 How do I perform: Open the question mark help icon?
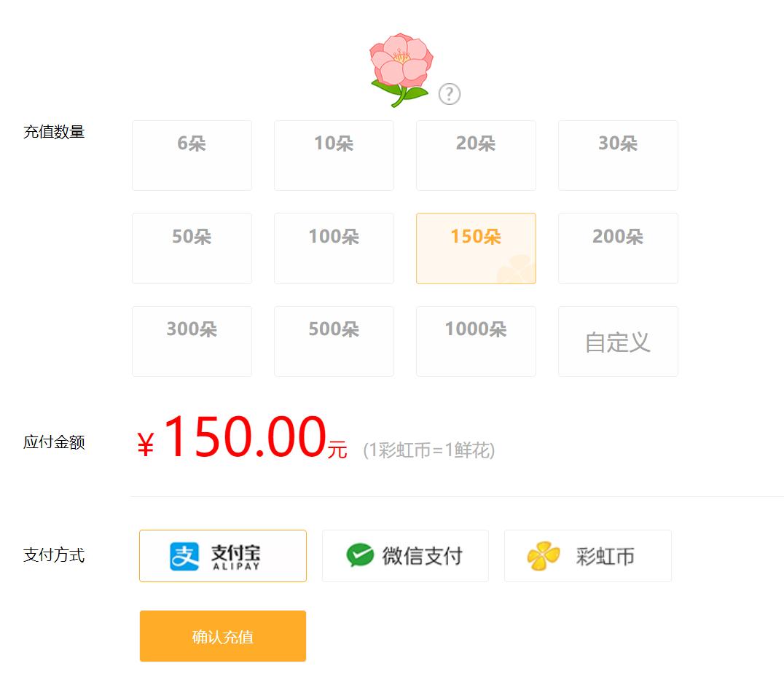[450, 94]
